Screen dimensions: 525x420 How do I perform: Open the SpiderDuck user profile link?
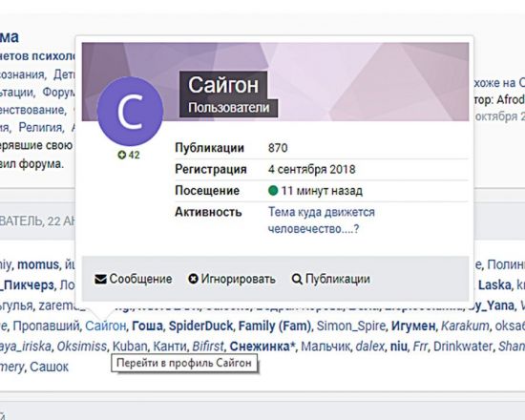(200, 325)
